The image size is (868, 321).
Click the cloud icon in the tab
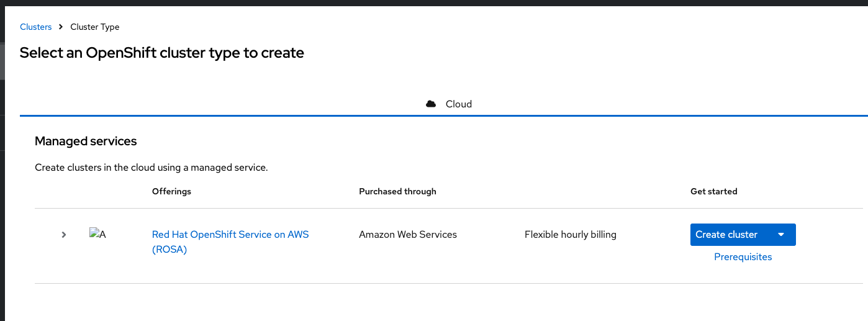tap(431, 104)
